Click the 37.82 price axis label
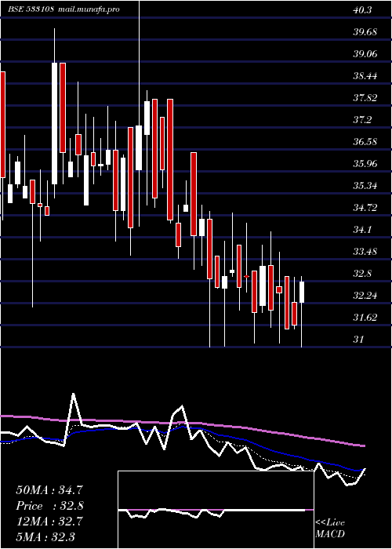This screenshot has width=392, height=549. tap(365, 98)
